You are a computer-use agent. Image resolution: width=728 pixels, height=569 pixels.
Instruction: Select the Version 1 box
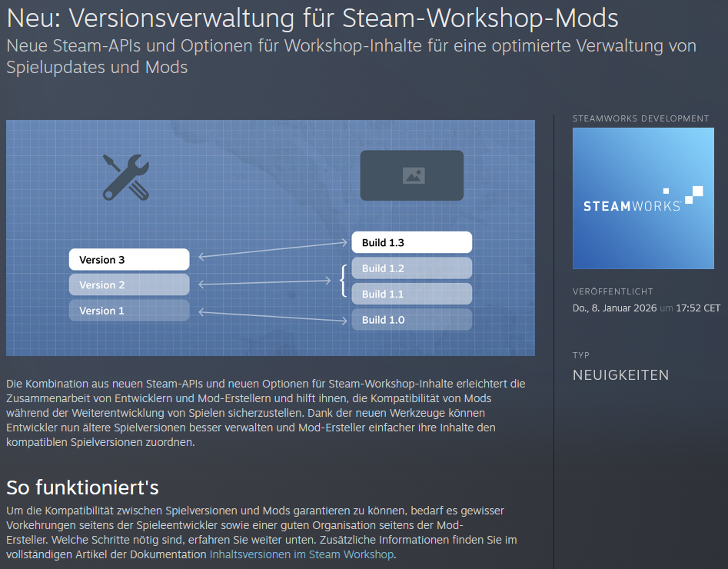point(129,311)
